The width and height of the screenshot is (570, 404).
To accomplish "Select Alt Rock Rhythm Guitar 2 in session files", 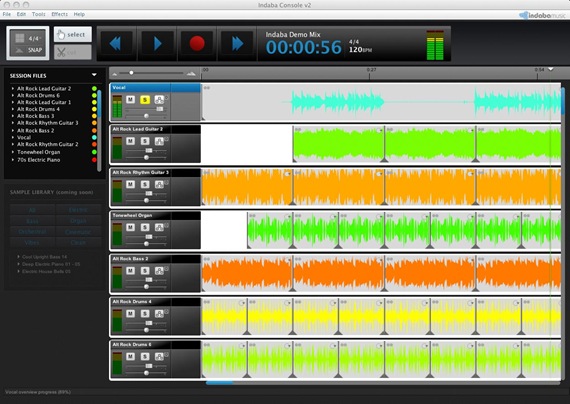I will tap(48, 144).
